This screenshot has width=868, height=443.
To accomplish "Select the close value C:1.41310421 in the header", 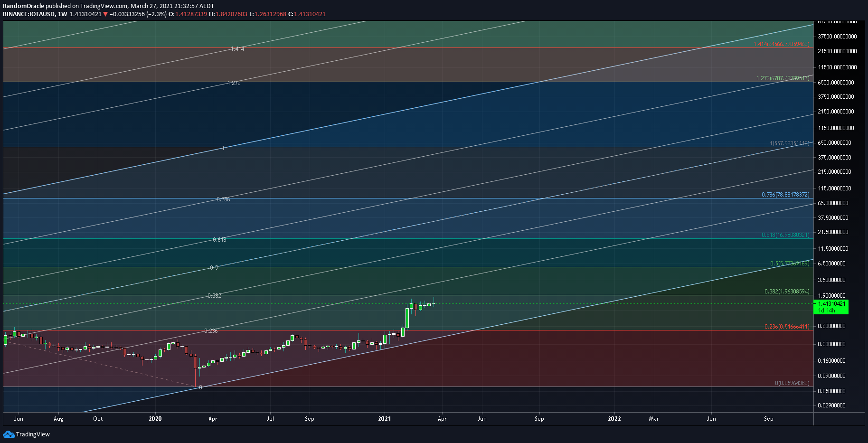I will pyautogui.click(x=307, y=14).
